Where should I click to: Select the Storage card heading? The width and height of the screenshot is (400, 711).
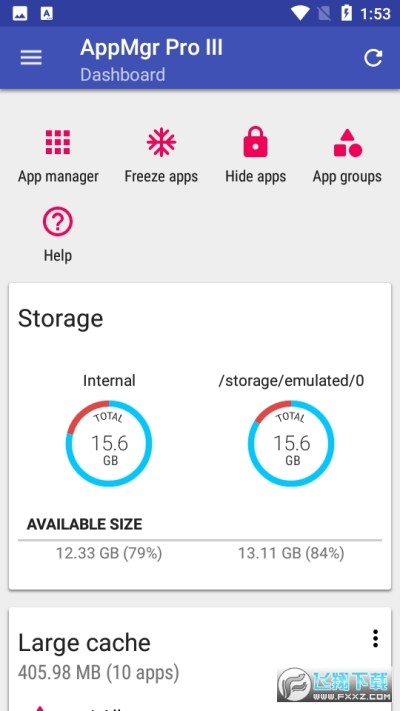point(60,319)
